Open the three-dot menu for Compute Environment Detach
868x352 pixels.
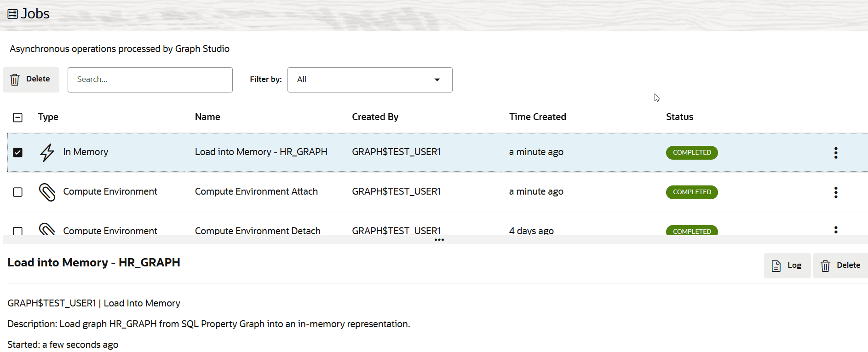[836, 230]
